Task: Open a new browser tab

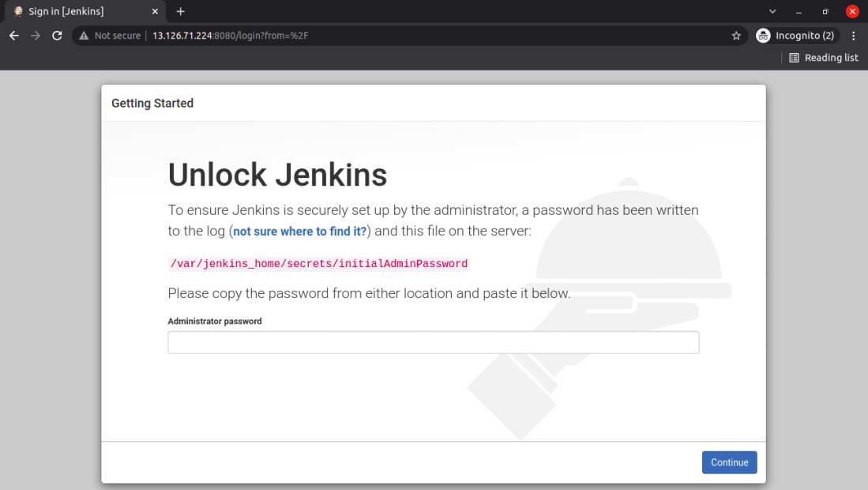Action: [x=180, y=12]
